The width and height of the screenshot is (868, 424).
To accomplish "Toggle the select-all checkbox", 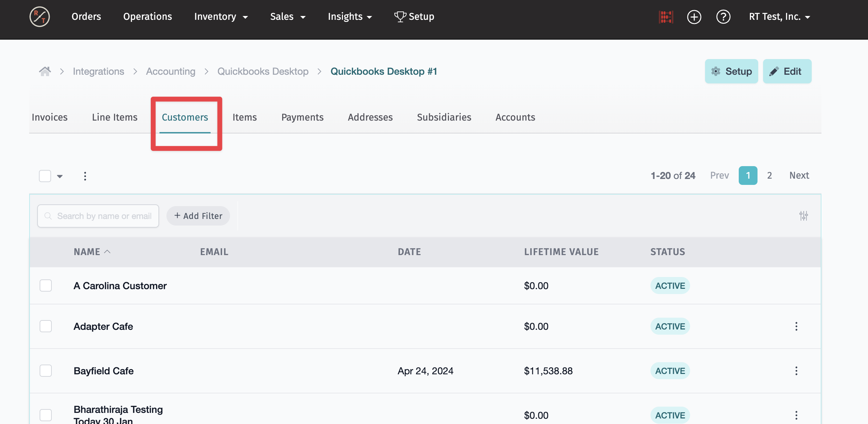I will pos(45,176).
